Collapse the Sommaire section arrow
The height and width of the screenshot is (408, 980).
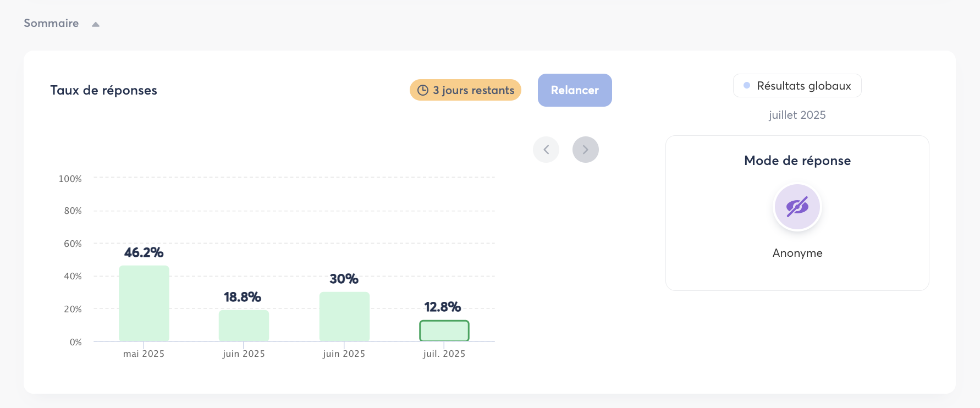pyautogui.click(x=96, y=24)
